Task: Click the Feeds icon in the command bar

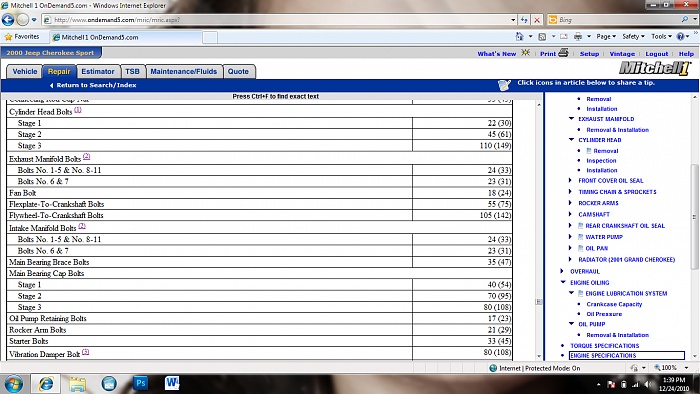Action: coord(542,37)
